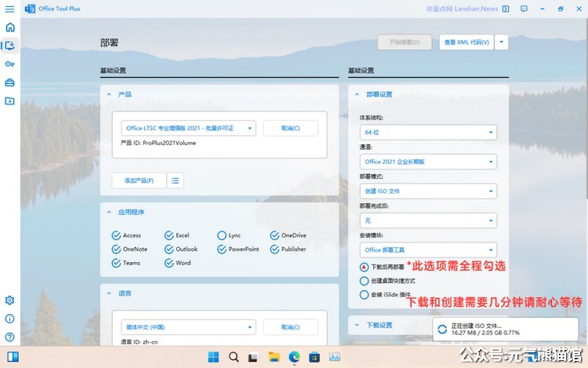Open the info About icon in sidebar
This screenshot has height=368, width=588.
(9, 319)
